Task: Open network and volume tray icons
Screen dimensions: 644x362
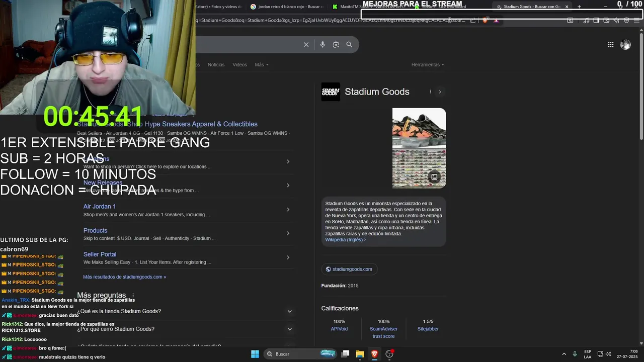Action: (x=604, y=354)
